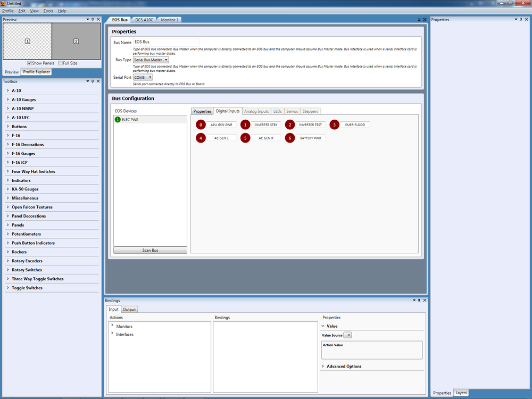The height and width of the screenshot is (399, 532).
Task: Pin the Preview panel
Action: tap(93, 19)
